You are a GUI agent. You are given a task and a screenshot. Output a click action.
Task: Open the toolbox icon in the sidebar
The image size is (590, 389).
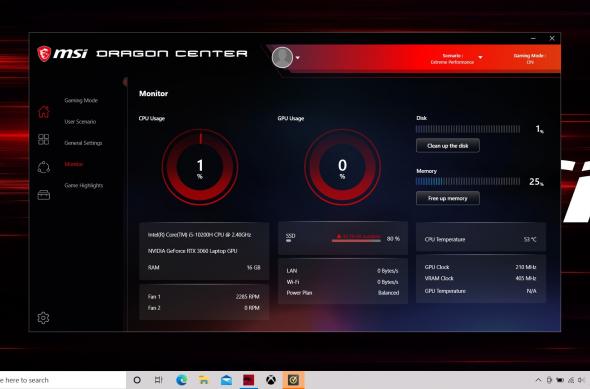point(44,195)
